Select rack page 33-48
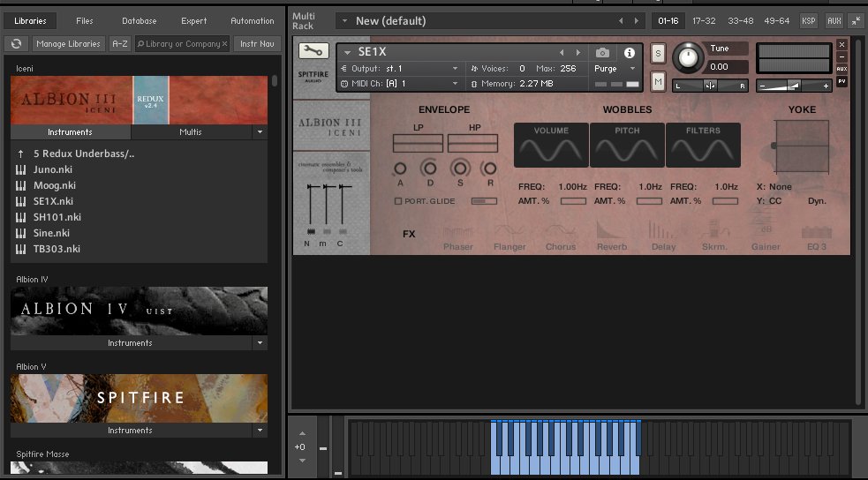The image size is (868, 480). 741,21
